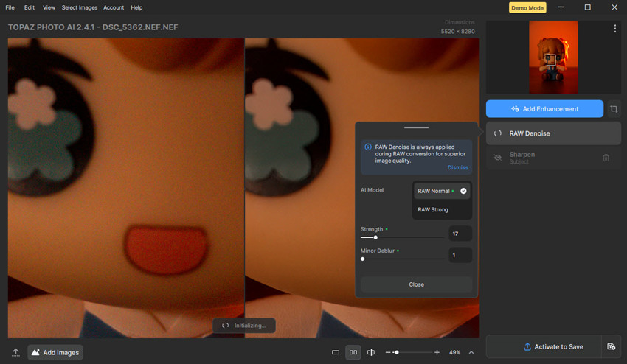Switch to split slider comparison view
The image size is (627, 364).
click(x=371, y=353)
